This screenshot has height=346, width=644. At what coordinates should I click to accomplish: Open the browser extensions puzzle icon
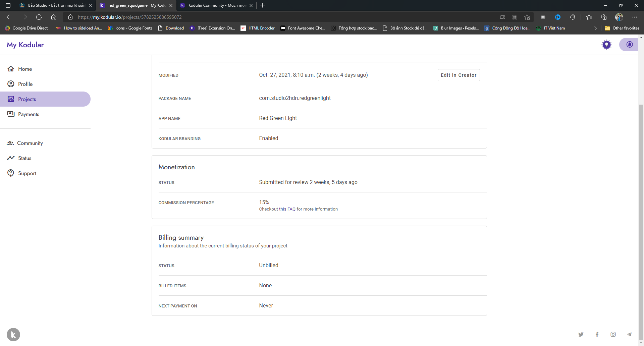click(x=573, y=17)
